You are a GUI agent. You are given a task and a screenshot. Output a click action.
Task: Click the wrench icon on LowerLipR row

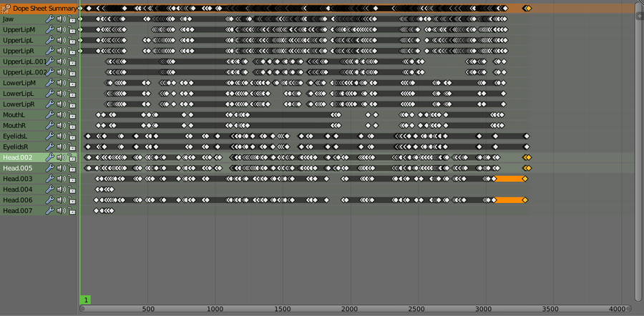49,104
